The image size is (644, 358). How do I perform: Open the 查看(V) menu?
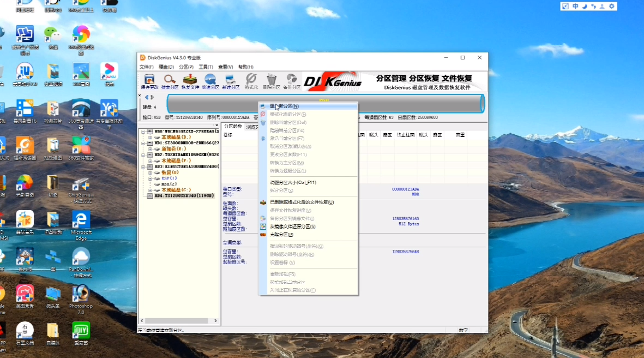(x=226, y=67)
